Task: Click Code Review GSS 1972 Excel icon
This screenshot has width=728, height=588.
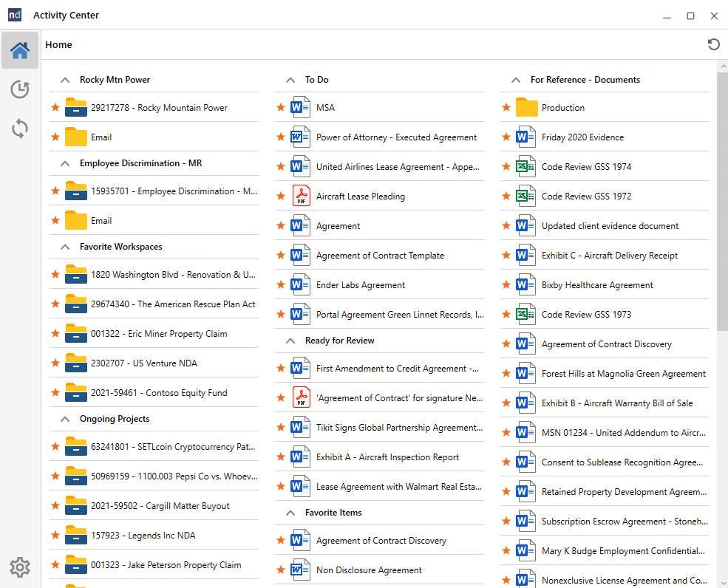Action: (525, 196)
